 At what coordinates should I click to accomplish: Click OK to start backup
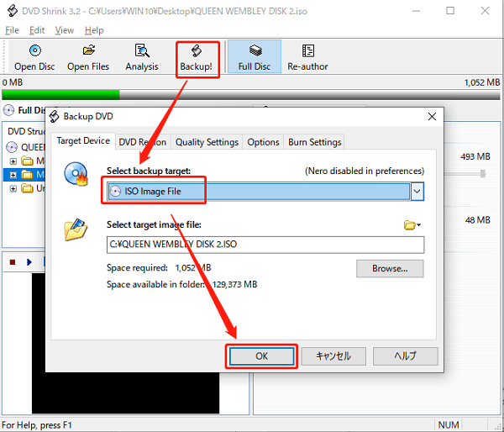click(x=261, y=356)
